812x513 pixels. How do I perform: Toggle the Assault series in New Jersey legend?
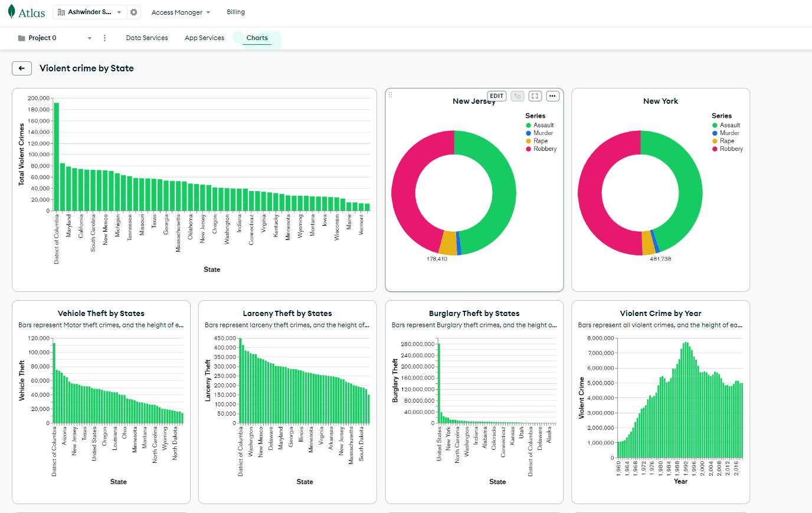(542, 125)
